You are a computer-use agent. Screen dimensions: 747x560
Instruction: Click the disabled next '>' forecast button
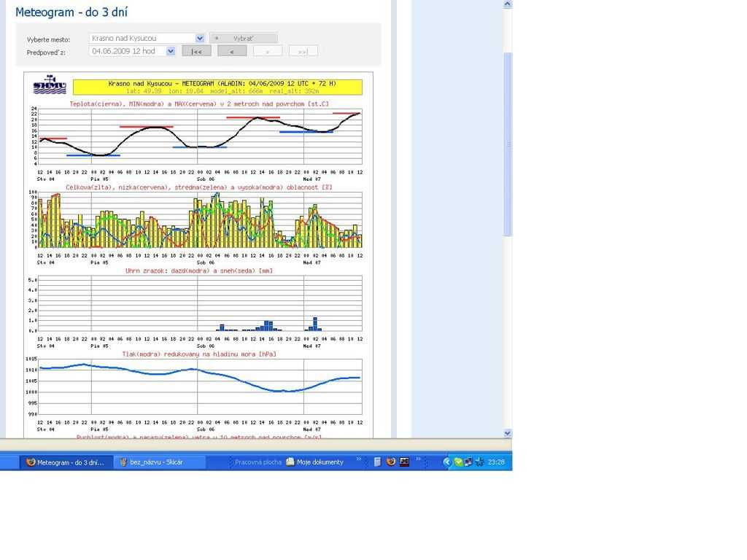(x=267, y=51)
